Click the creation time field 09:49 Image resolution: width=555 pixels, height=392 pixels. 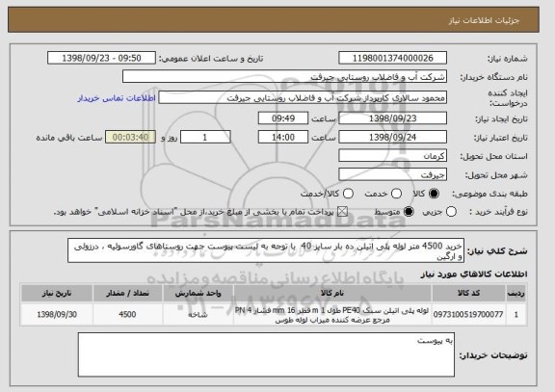point(283,118)
